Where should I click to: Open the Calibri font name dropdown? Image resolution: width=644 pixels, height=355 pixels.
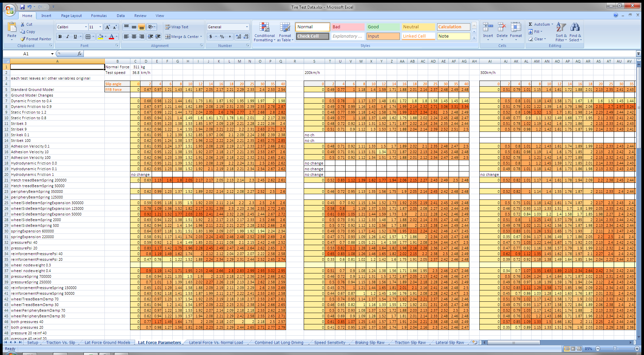(x=86, y=27)
